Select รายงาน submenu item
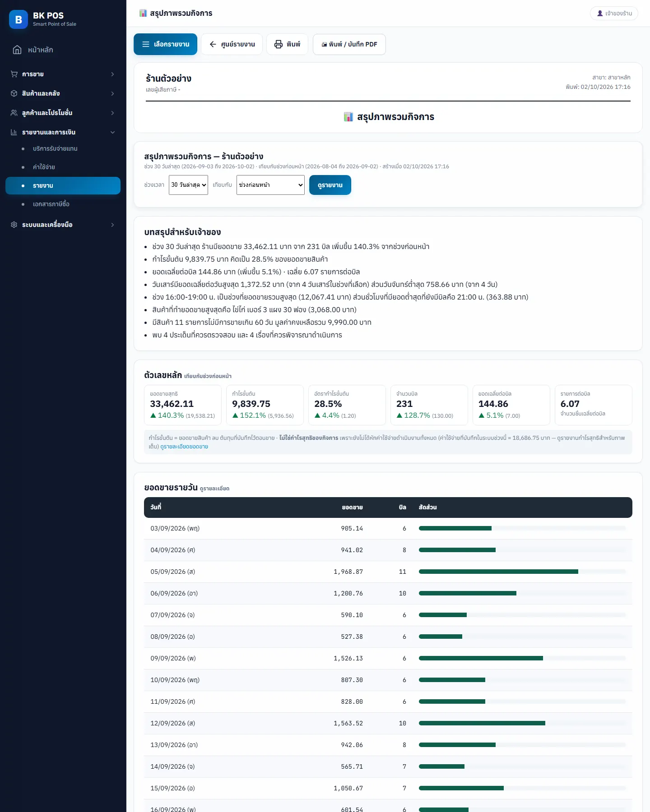Screen dimensions: 650x812 63,185
